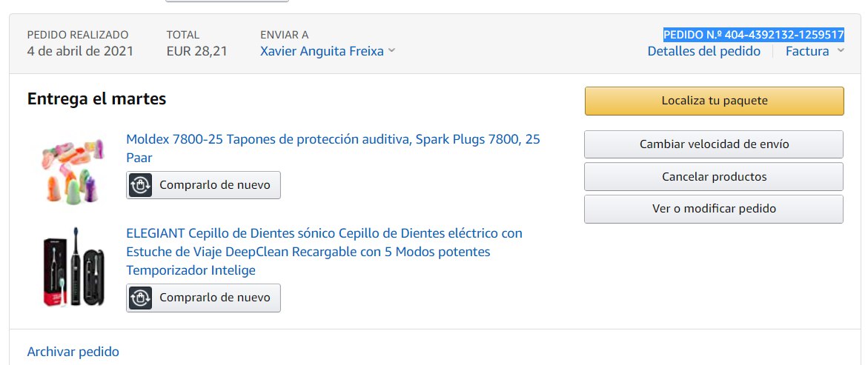Click the Archivar pedido link

click(73, 352)
